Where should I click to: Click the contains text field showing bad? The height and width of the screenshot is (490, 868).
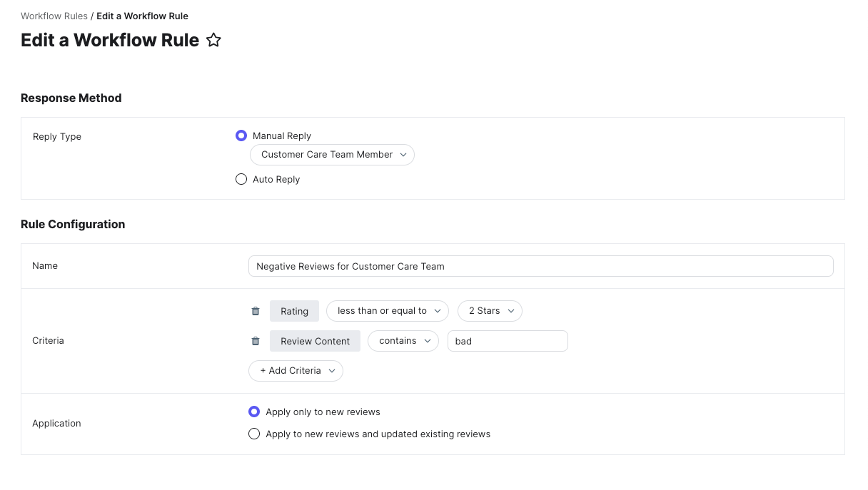pyautogui.click(x=508, y=341)
